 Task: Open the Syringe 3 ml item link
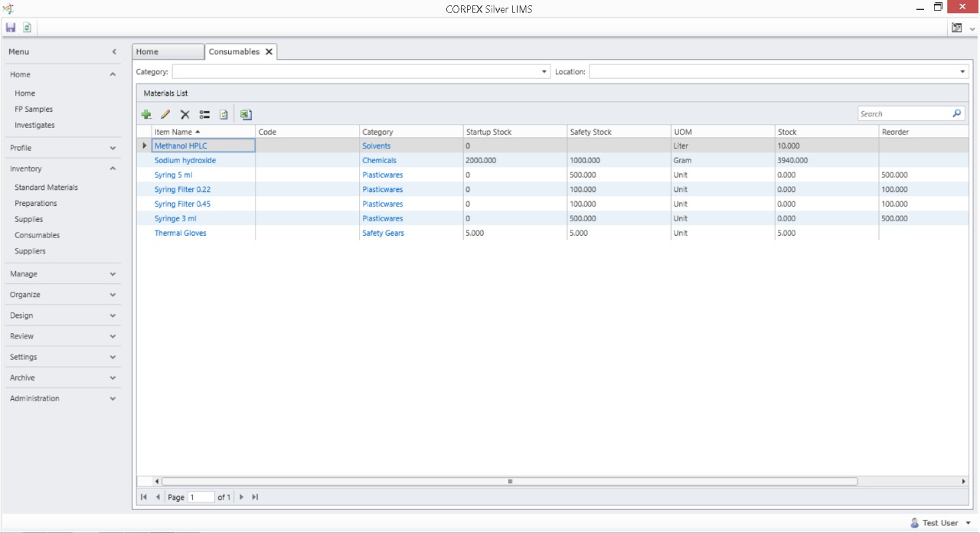tap(175, 219)
